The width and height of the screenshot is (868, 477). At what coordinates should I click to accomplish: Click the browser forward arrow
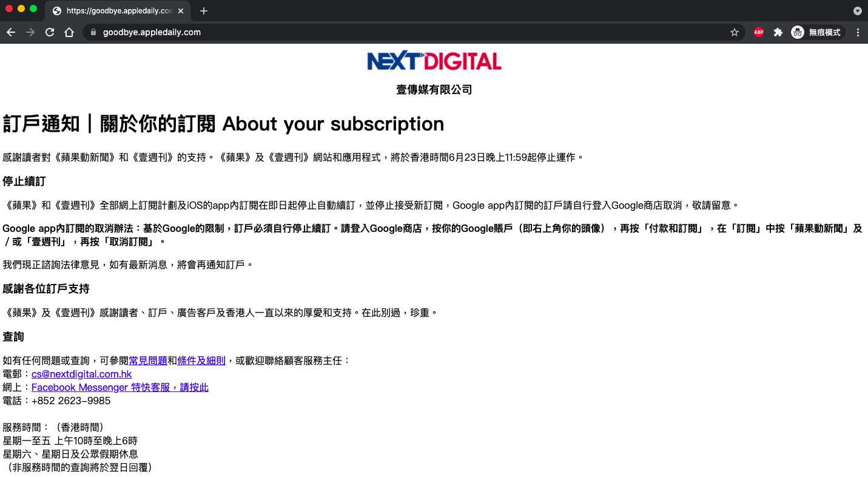point(30,32)
